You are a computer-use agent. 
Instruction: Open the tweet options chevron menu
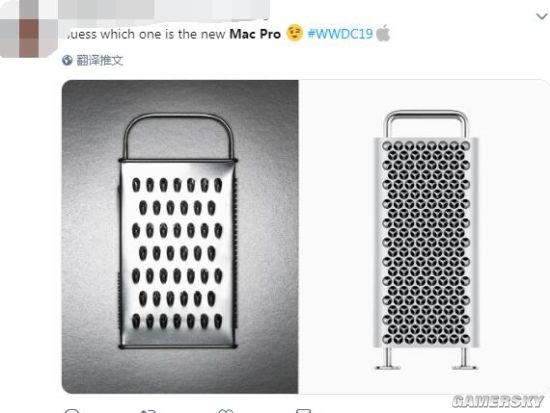542,16
